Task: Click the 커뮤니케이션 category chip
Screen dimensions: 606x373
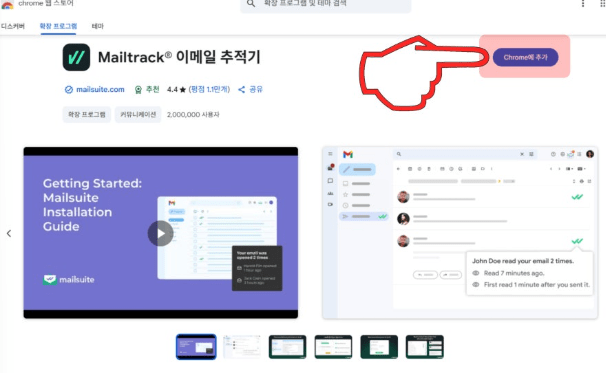Action: 138,114
